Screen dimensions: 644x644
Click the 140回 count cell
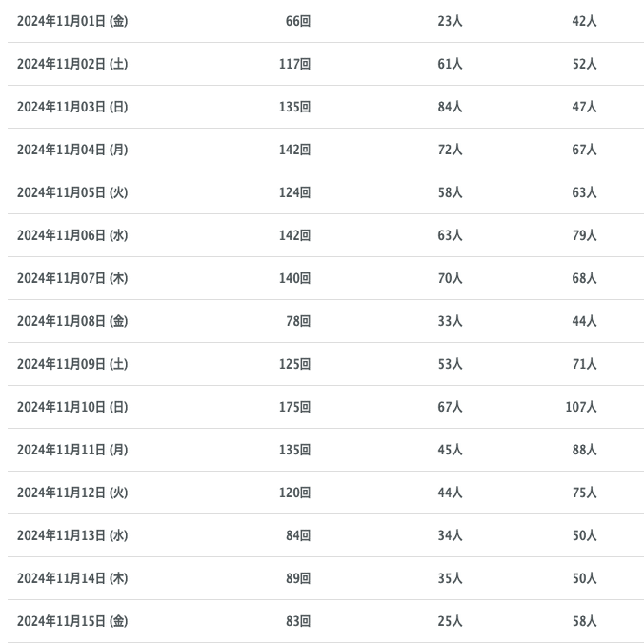pyautogui.click(x=294, y=278)
